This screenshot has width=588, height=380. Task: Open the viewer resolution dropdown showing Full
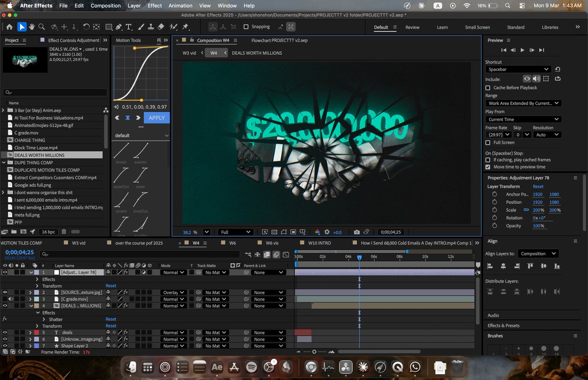pos(236,232)
